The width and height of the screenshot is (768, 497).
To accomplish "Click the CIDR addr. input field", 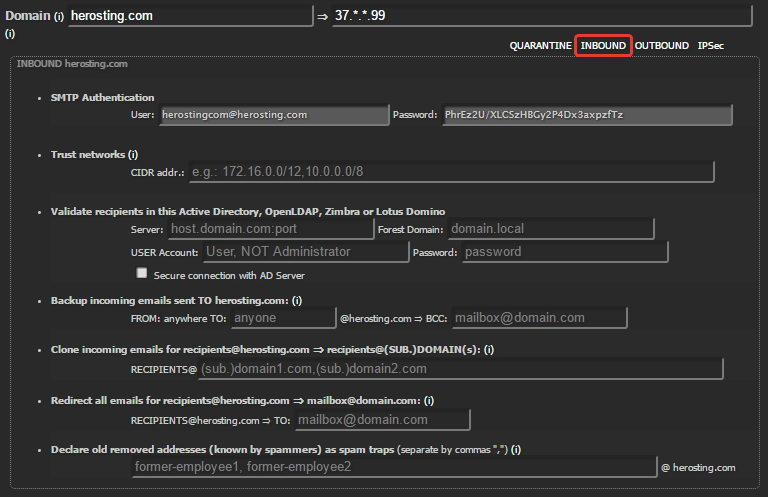I will 452,172.
